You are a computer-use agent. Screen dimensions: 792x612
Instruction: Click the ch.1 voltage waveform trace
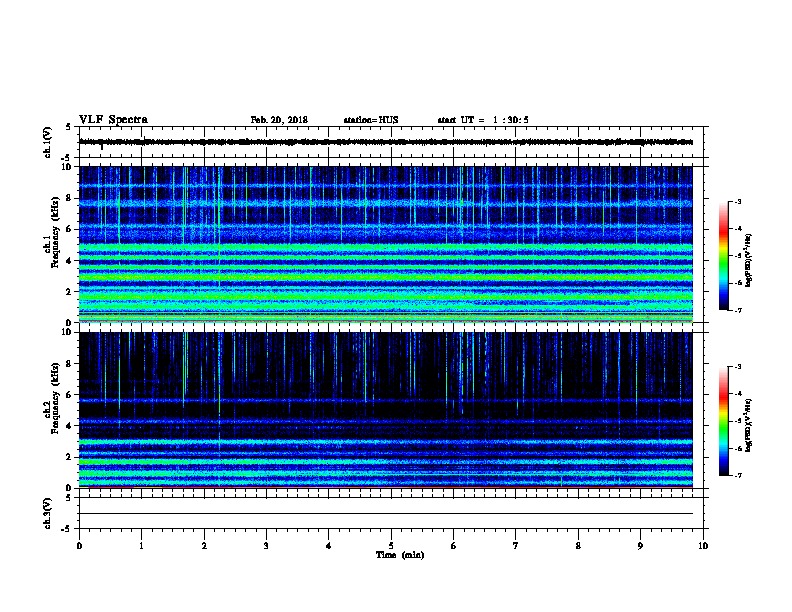(x=386, y=142)
